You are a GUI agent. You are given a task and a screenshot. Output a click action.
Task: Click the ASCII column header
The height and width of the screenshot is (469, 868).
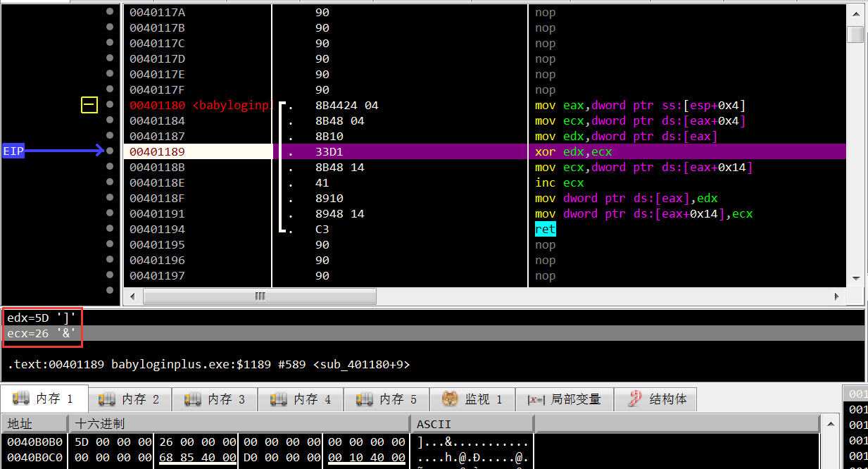coord(472,424)
